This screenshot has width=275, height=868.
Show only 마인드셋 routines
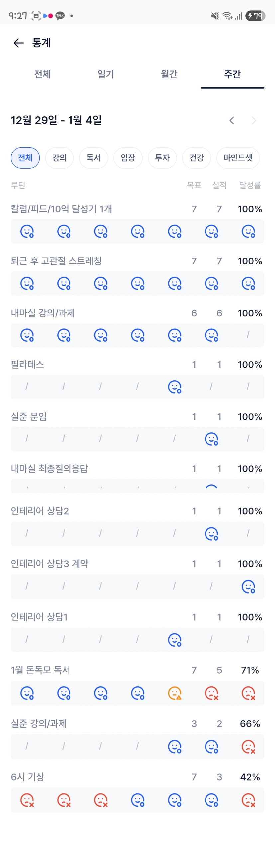coord(238,158)
